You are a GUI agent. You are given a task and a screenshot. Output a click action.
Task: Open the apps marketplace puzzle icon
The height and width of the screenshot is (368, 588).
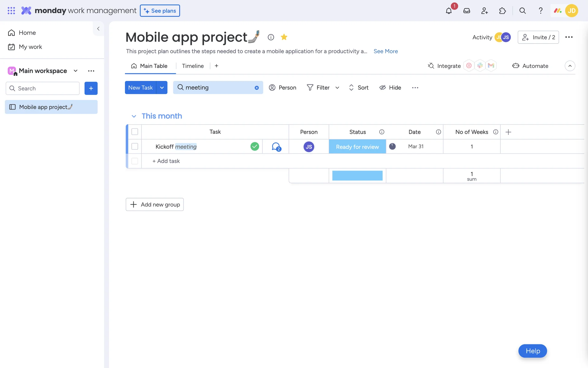(x=502, y=11)
